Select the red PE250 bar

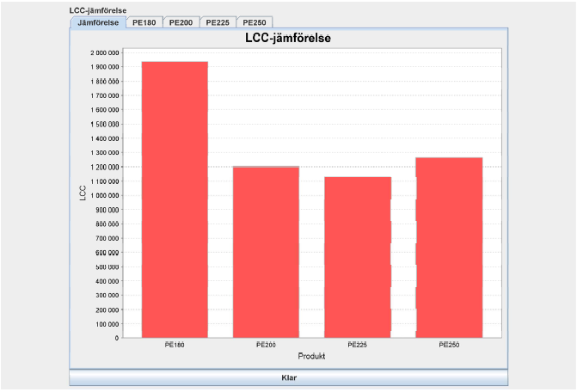coord(449,248)
